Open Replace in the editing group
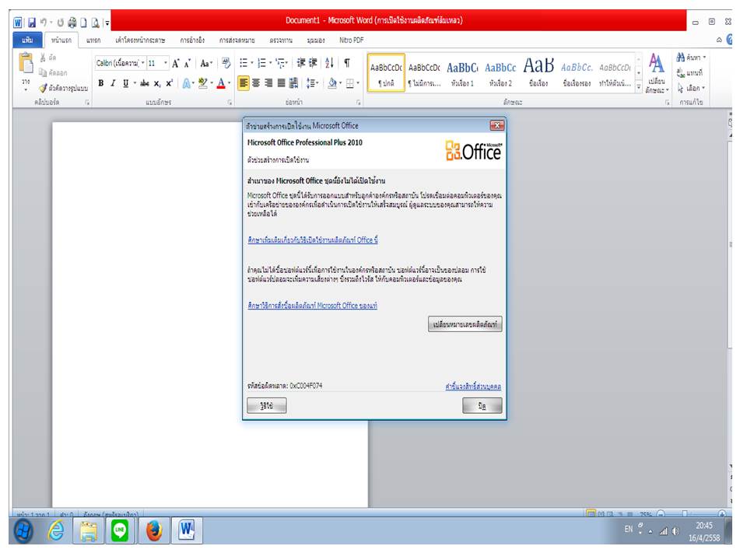The height and width of the screenshot is (560, 747). click(689, 73)
